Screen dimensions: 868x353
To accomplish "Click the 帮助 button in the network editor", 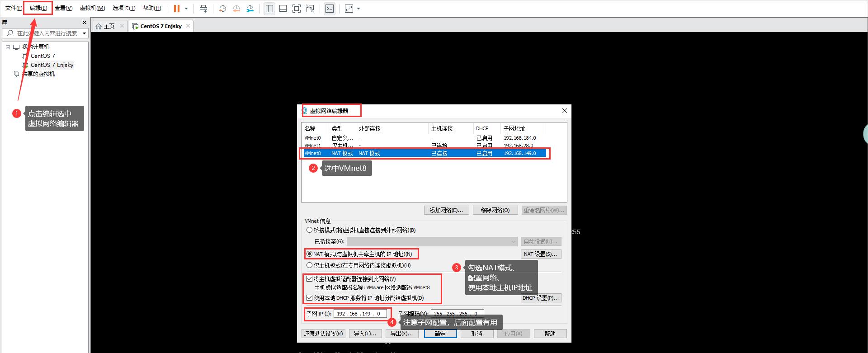I will pyautogui.click(x=550, y=334).
